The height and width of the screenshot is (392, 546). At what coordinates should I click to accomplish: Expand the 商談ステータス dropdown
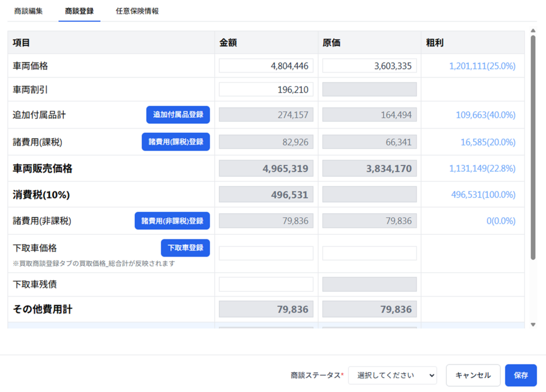392,375
